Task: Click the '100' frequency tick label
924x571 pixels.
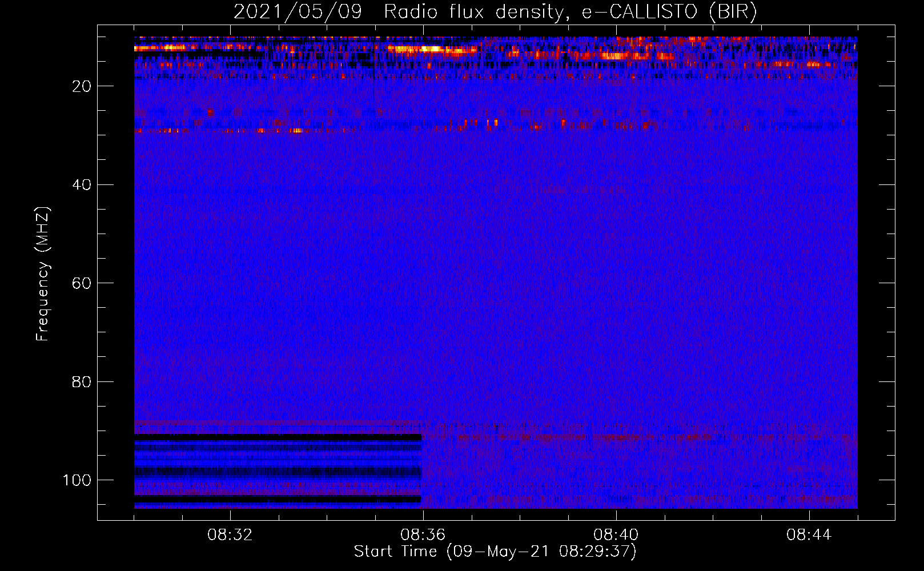Action: pos(77,480)
